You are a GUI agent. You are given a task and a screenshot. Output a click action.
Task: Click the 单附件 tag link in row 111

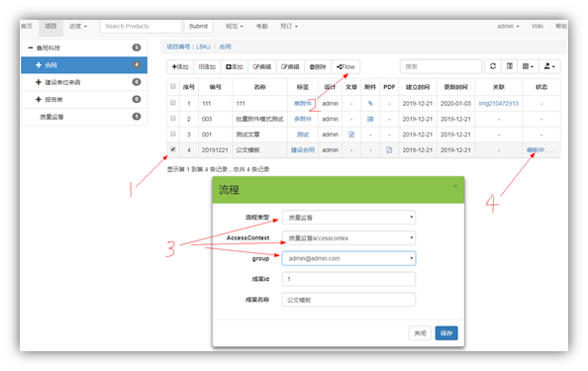303,104
